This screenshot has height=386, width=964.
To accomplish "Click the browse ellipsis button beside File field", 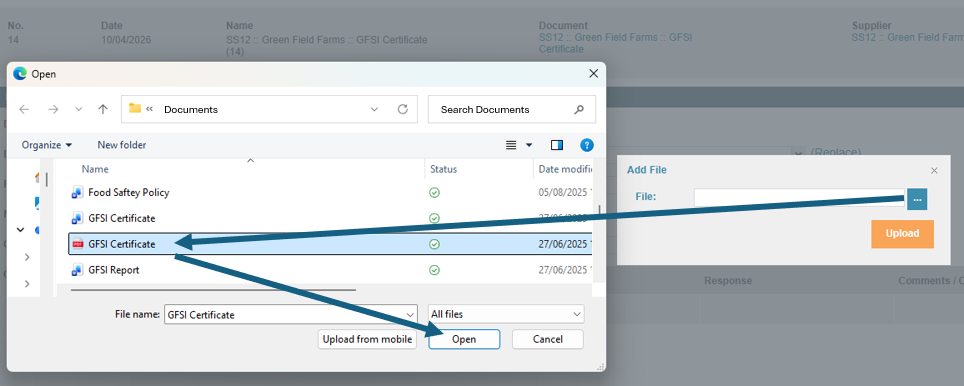I will (x=917, y=199).
